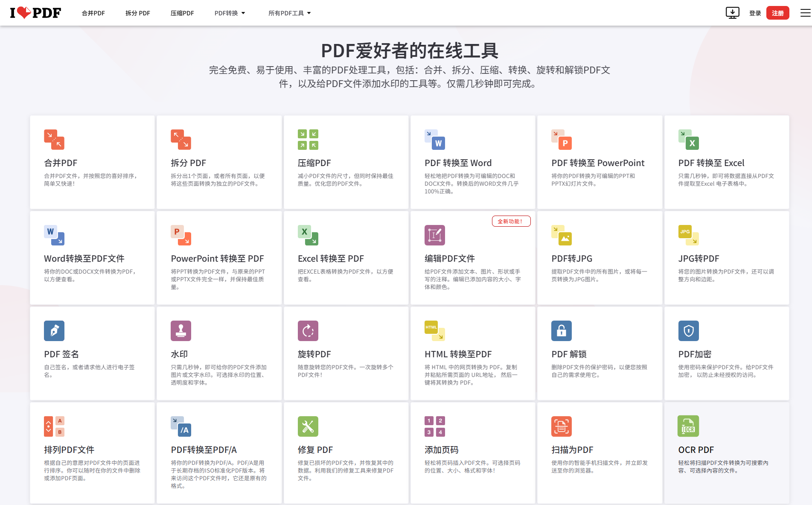
Task: Select the 编辑PDF文件 edit tool icon
Action: (x=434, y=235)
